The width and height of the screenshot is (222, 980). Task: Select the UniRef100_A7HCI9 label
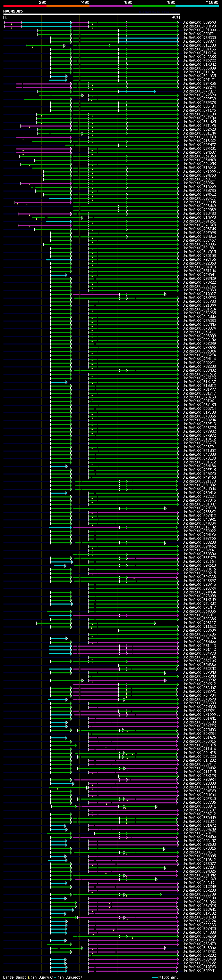coord(199,508)
